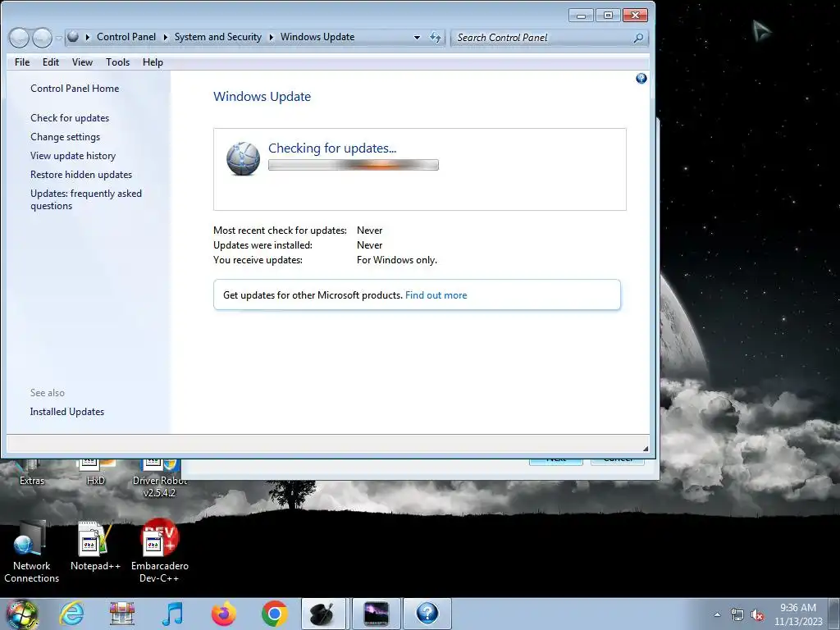Click the black paint-palette taskbar icon

[323, 614]
